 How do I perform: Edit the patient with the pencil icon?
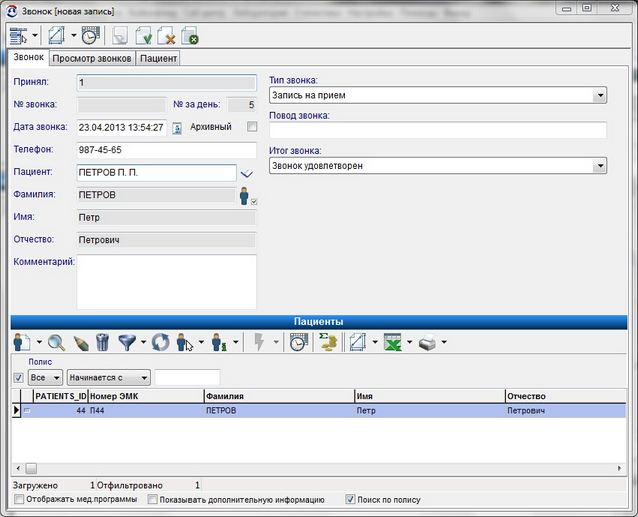81,343
